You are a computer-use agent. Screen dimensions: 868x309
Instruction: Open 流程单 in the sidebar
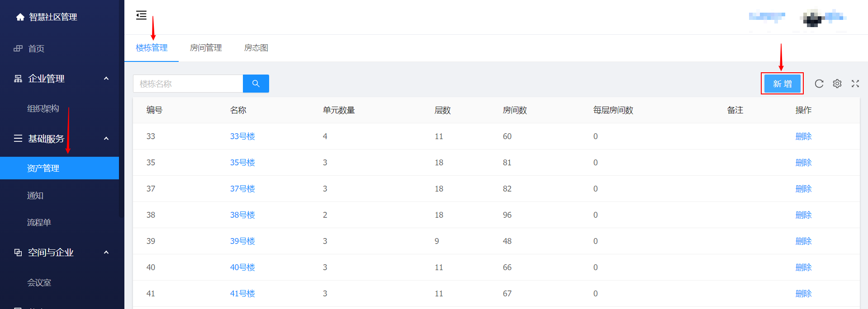pos(39,223)
